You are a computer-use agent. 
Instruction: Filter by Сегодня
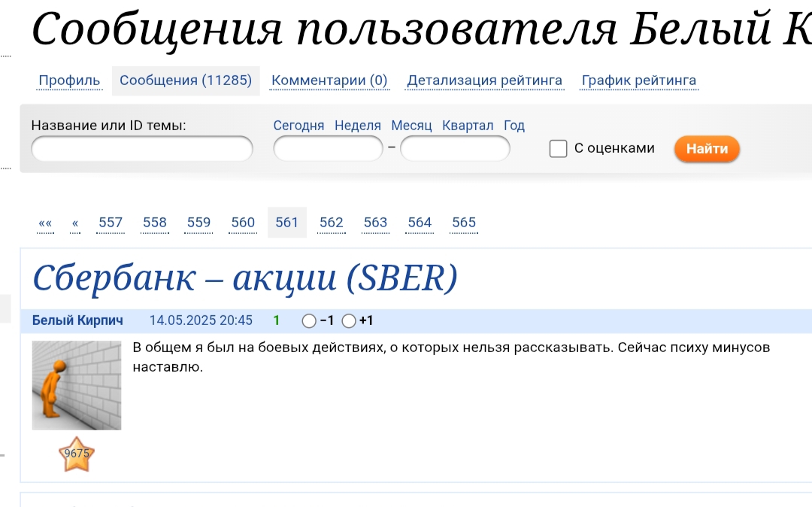[x=298, y=126]
